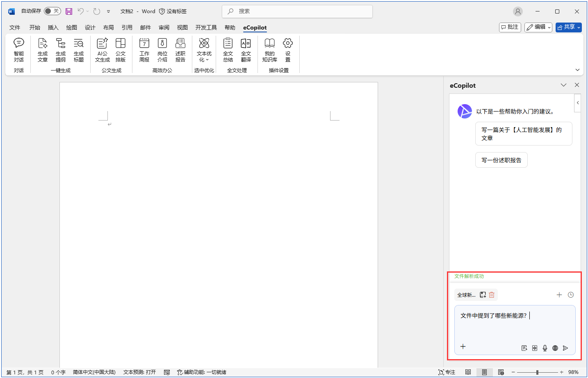
Task: Open the 编辑 editing mode dropdown
Action: click(538, 27)
